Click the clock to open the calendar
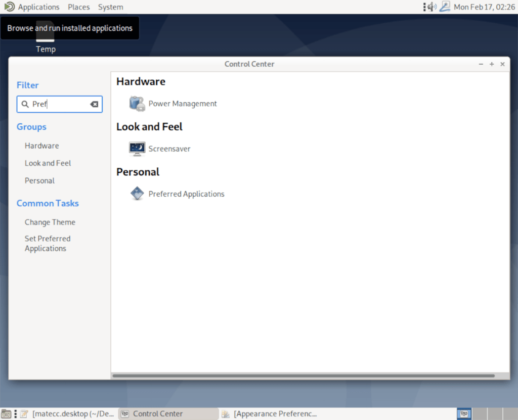Screen dimensions: 518x420 coord(483,7)
